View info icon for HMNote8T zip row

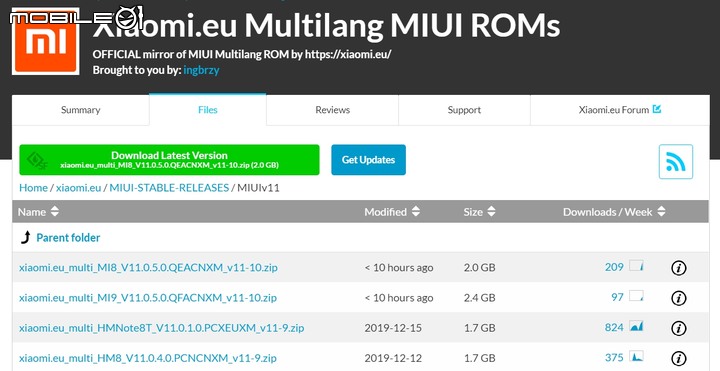coord(679,328)
